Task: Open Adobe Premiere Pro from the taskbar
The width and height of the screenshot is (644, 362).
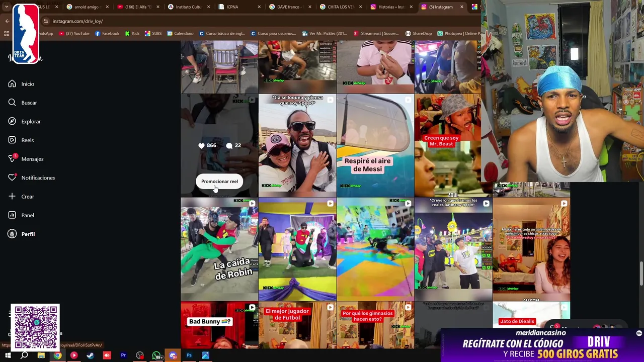Action: point(123,355)
